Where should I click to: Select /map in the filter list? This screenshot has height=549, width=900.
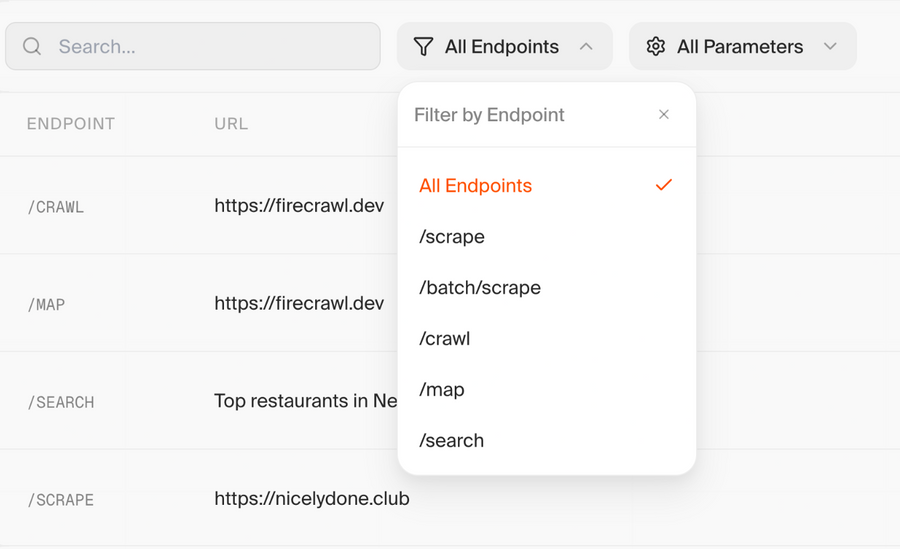pos(442,390)
